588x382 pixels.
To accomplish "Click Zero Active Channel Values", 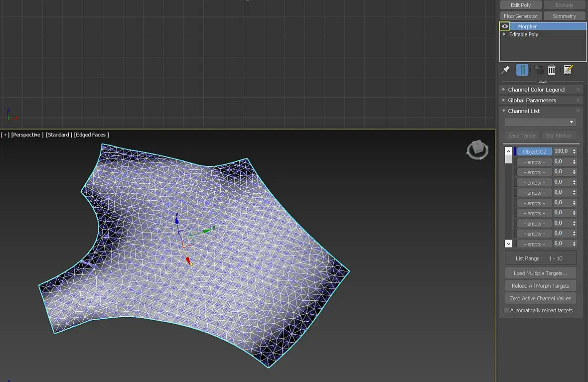I will pos(540,298).
